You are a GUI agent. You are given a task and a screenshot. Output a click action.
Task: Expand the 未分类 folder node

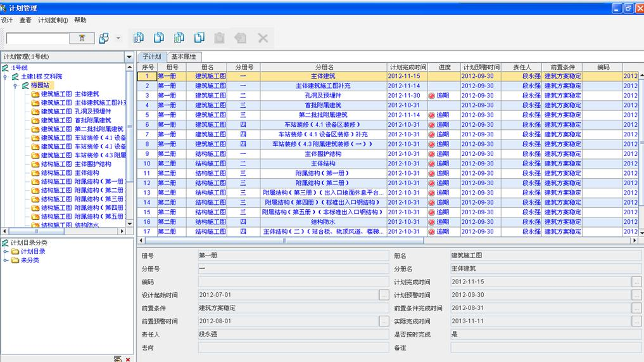[x=6, y=260]
